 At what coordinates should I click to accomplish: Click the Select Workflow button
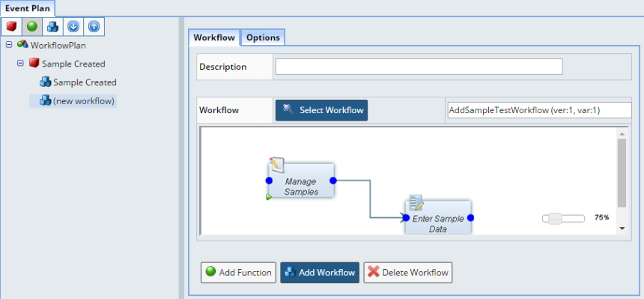tap(321, 110)
